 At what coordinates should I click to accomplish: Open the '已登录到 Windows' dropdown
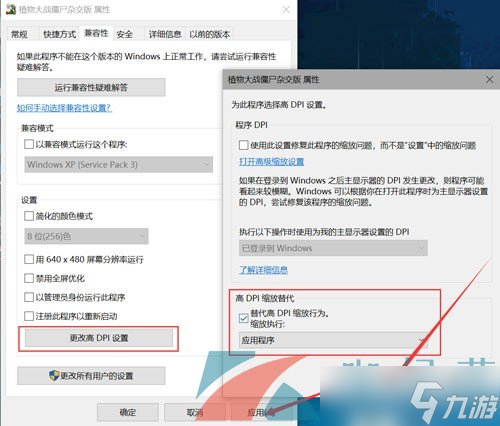coord(333,248)
